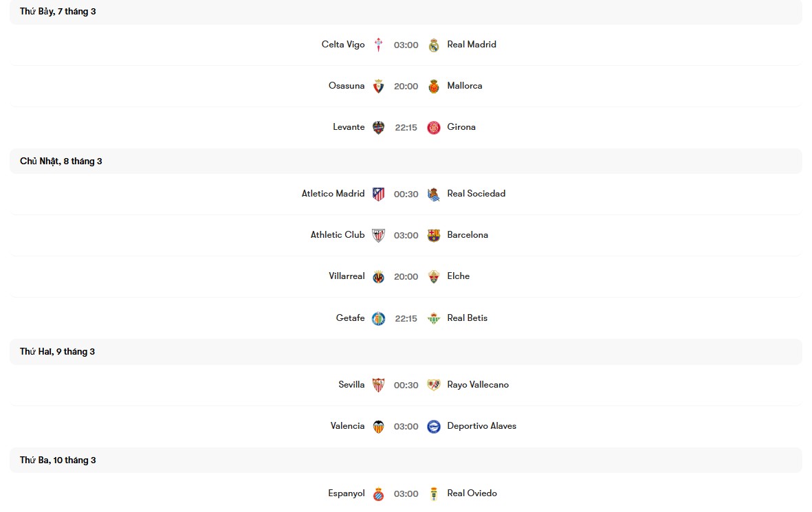Click the Villarreal club crest

[378, 277]
